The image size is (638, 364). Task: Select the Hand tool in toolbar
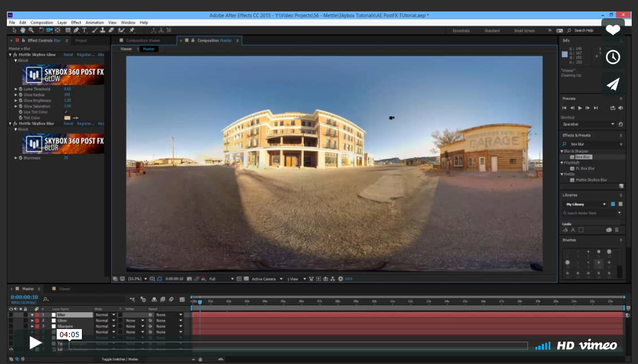click(x=22, y=30)
